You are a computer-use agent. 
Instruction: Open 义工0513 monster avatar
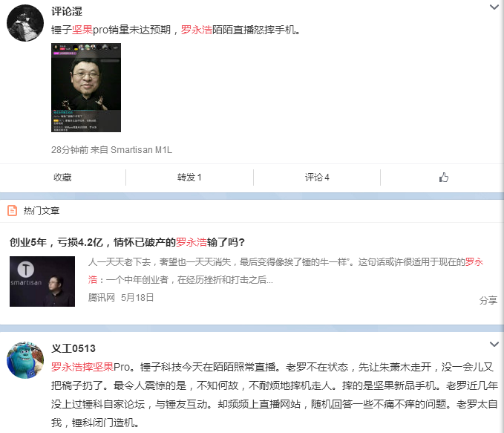click(25, 360)
